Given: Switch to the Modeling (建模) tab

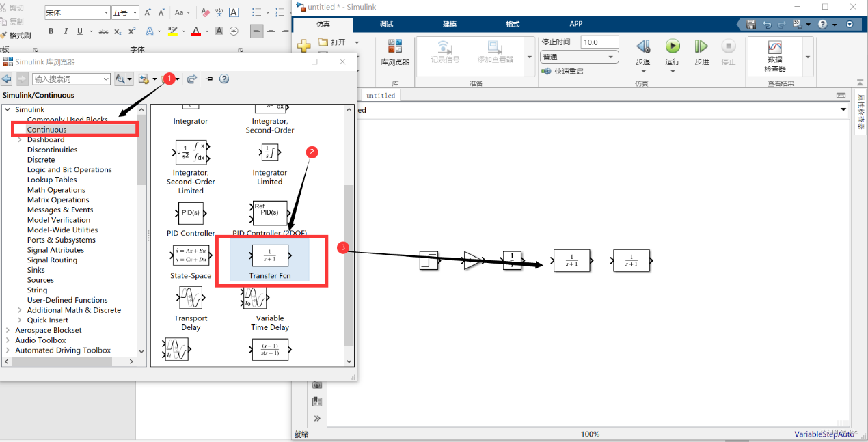Looking at the screenshot, I should coord(449,24).
